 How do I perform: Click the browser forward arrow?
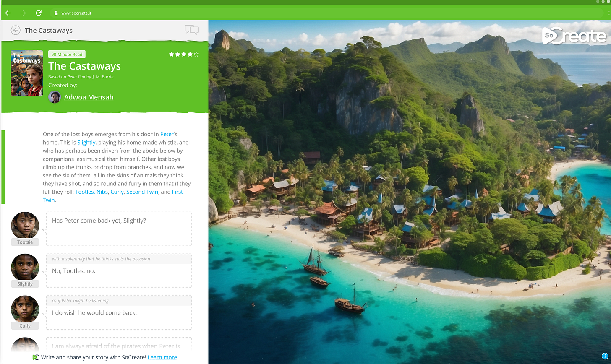coord(23,13)
